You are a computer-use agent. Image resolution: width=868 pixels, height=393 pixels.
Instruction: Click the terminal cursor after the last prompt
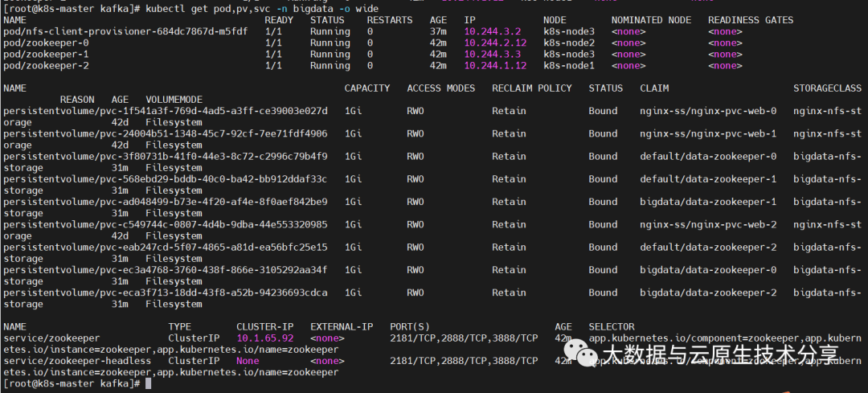pyautogui.click(x=148, y=383)
